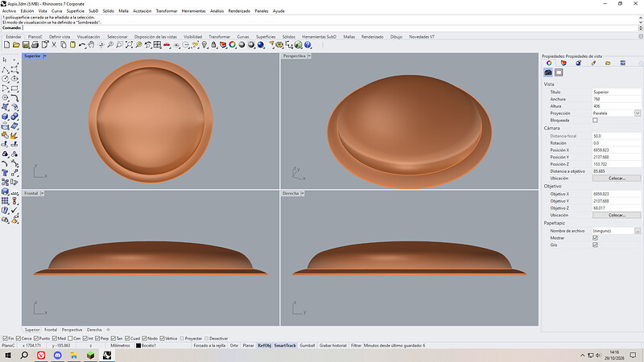This screenshot has width=644, height=362.
Task: Enable the Cen object snap checkbox
Action: point(70,339)
